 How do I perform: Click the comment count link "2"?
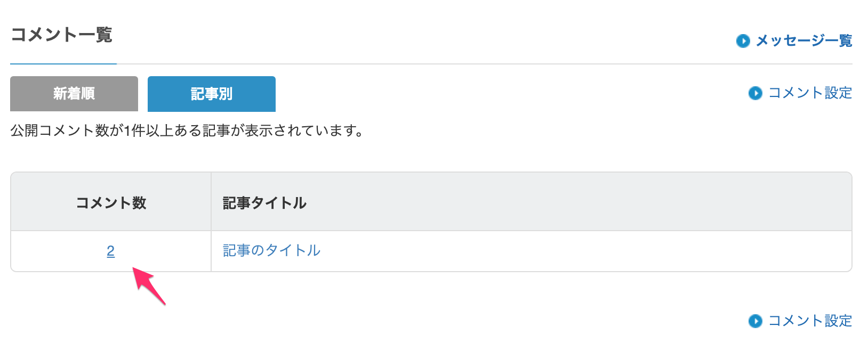tap(110, 251)
